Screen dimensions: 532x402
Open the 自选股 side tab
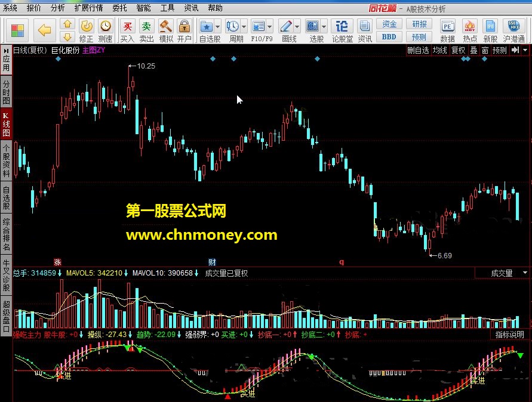pyautogui.click(x=6, y=197)
